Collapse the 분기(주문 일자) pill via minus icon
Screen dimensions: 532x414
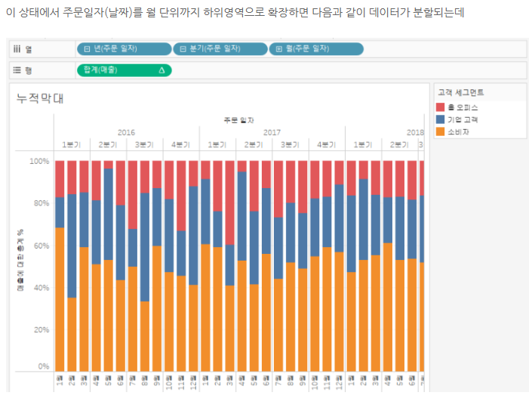click(183, 49)
